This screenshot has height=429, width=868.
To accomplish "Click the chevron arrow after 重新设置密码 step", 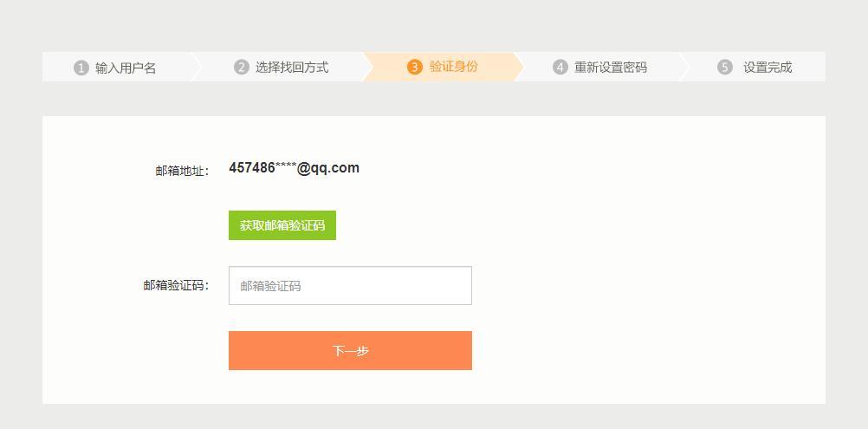I will (684, 67).
